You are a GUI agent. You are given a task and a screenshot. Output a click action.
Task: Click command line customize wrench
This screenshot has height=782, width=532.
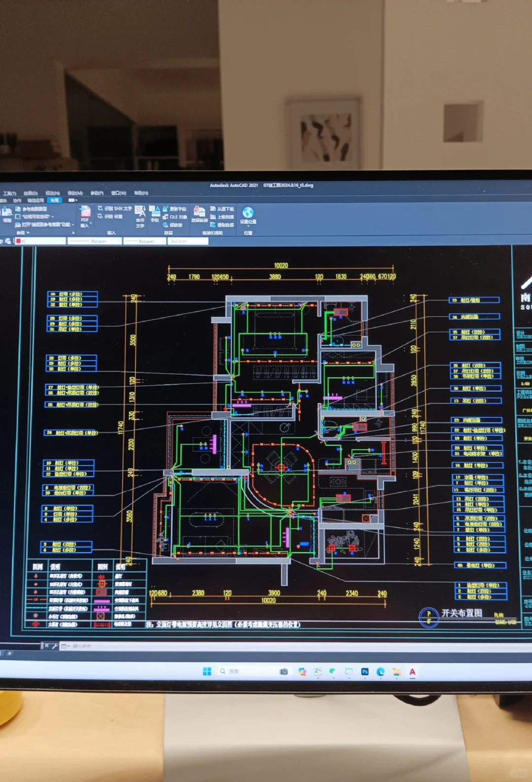pos(54,646)
